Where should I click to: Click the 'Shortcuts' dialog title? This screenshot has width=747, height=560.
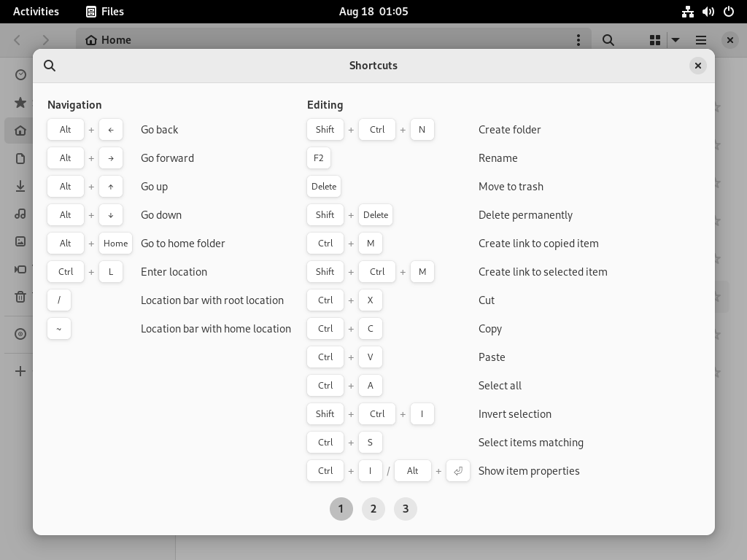(x=373, y=66)
